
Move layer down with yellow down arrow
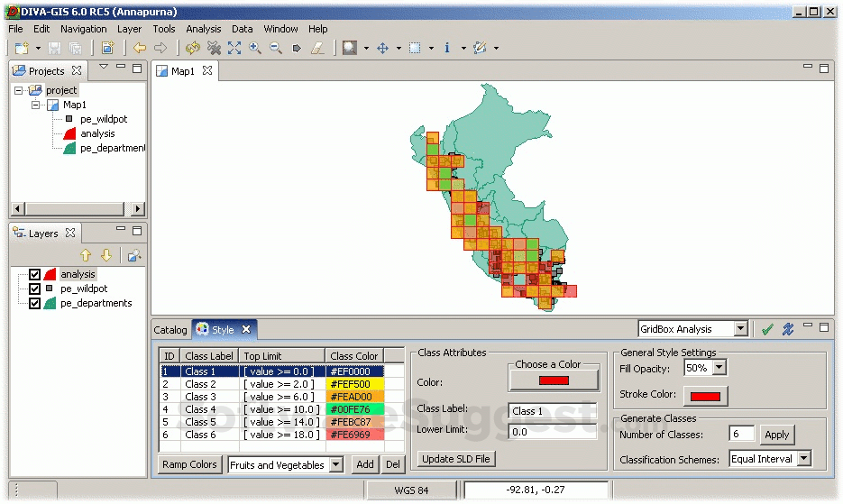105,256
